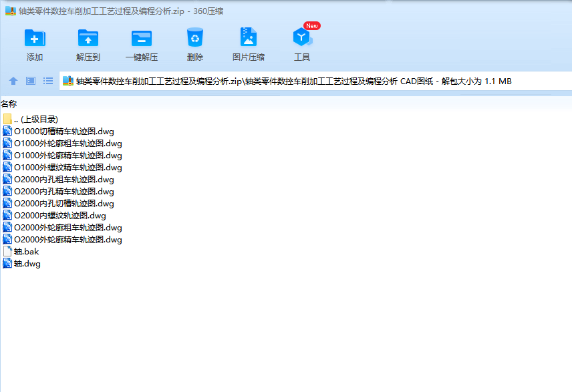This screenshot has height=392, width=572.
Task: Select file O2000内孔精车轨迹图.dwg
Action: tap(64, 192)
